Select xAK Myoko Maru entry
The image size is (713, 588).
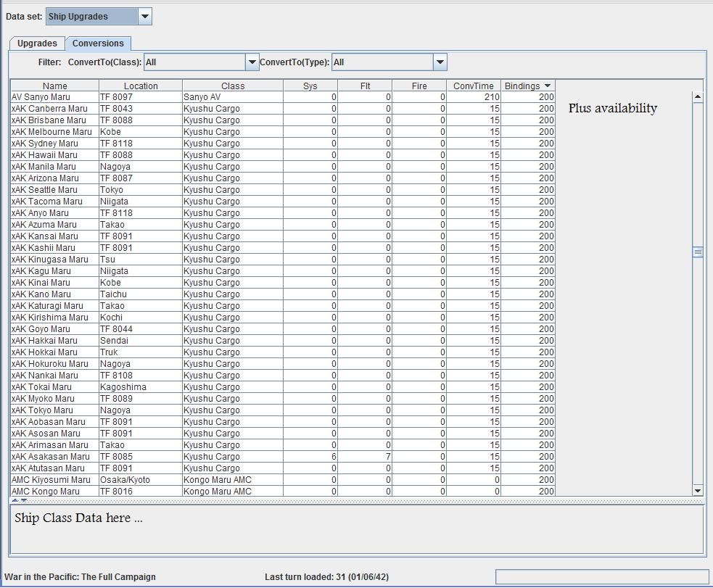tap(43, 398)
